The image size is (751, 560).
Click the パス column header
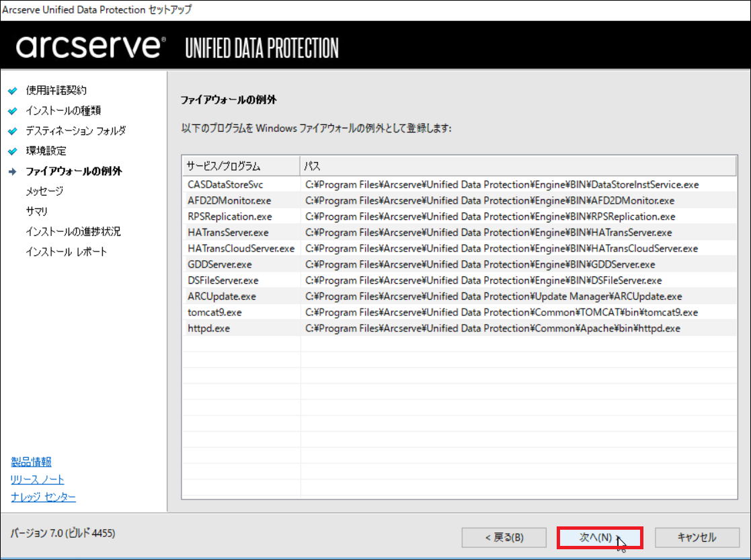point(518,166)
